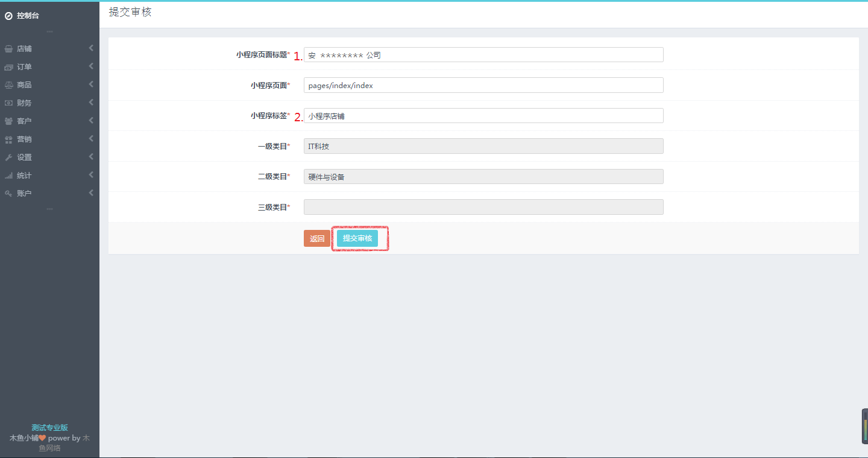Open the 一级类目 category field
The height and width of the screenshot is (458, 868).
(x=483, y=146)
